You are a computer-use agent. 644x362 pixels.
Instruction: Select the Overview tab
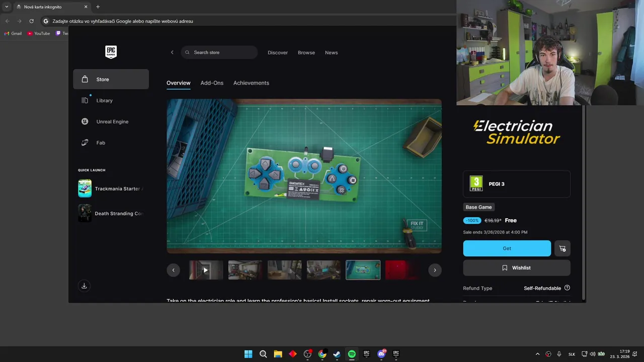[x=179, y=83]
